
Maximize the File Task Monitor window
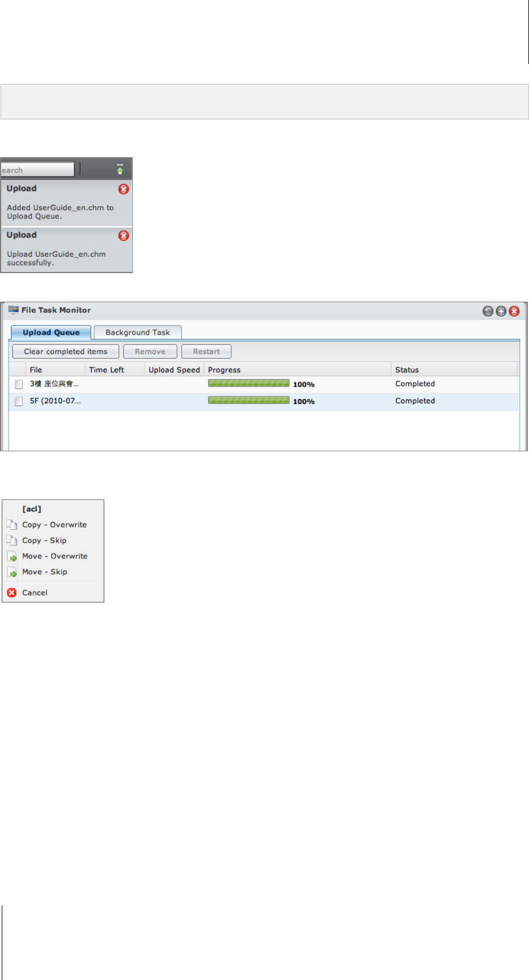(501, 312)
